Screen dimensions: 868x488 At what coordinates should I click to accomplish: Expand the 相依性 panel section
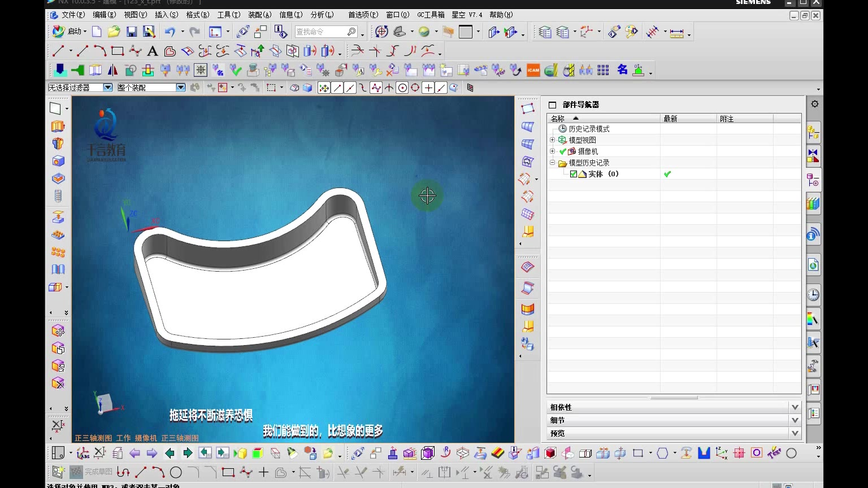795,407
